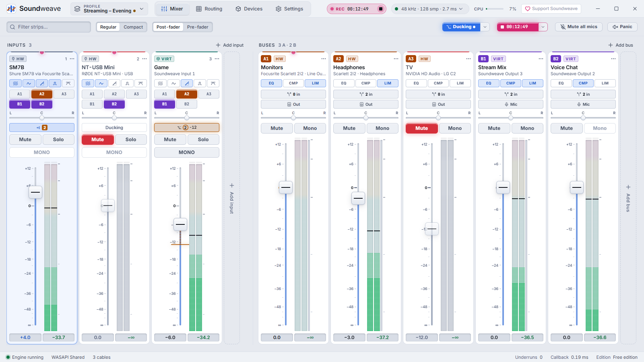644x362 pixels.
Task: Click the SM7B volume fader handle
Action: 35,192
